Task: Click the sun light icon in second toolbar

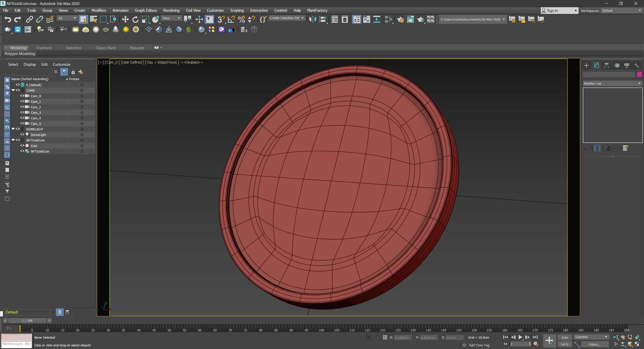Action: point(126,30)
